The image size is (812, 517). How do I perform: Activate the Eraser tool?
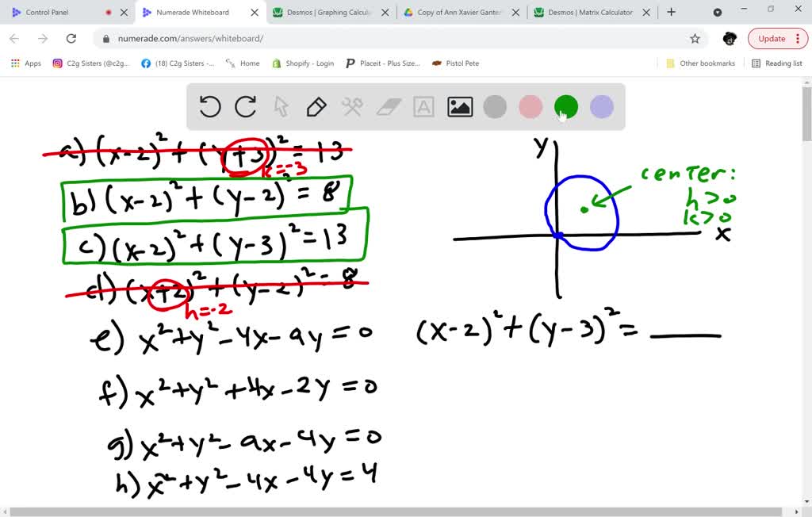(388, 106)
